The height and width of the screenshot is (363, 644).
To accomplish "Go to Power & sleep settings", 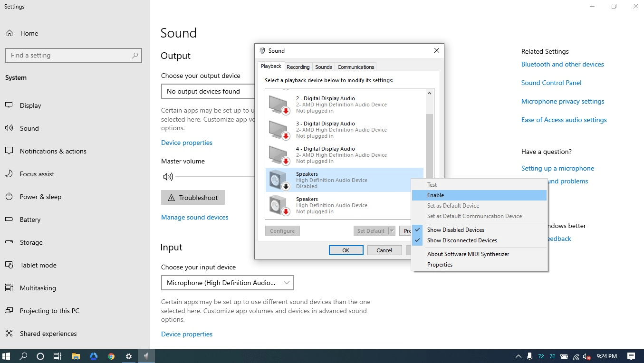I will [x=40, y=197].
